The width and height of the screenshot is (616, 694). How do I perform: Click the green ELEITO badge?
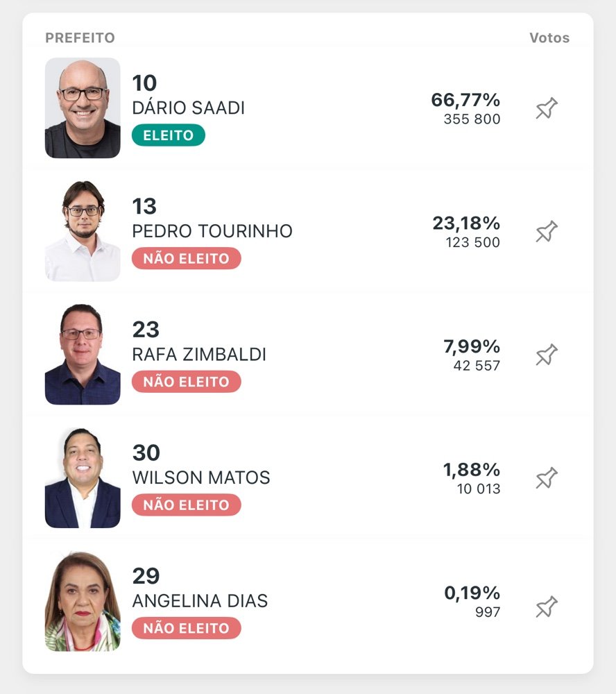click(x=168, y=135)
